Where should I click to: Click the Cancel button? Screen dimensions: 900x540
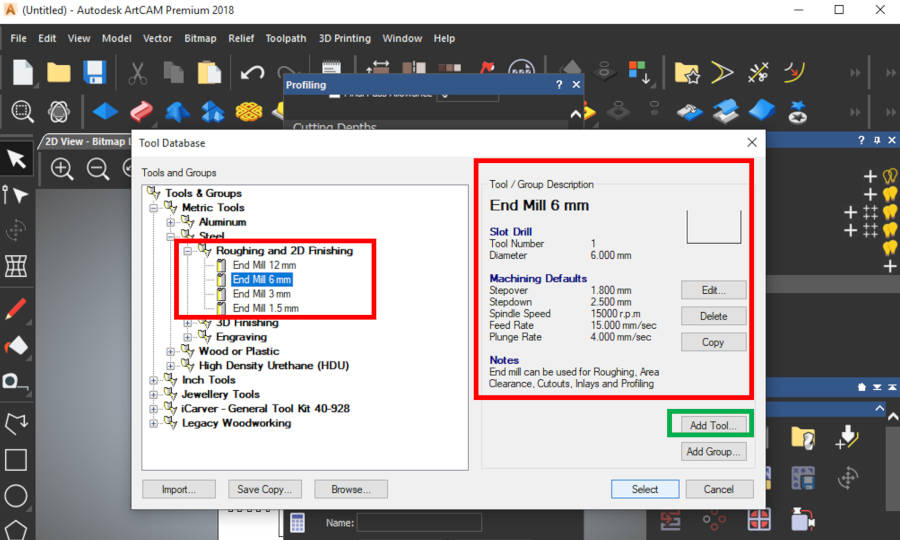(719, 490)
